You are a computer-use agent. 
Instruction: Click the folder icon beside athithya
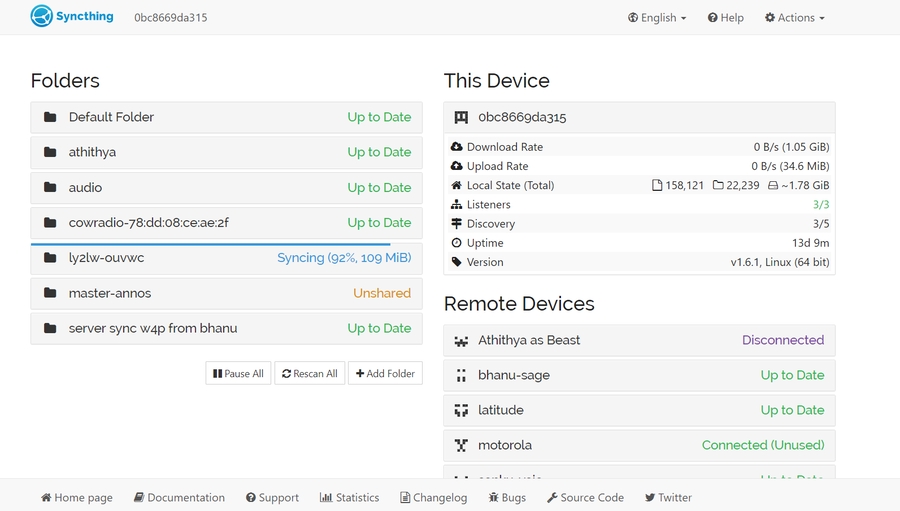click(50, 152)
